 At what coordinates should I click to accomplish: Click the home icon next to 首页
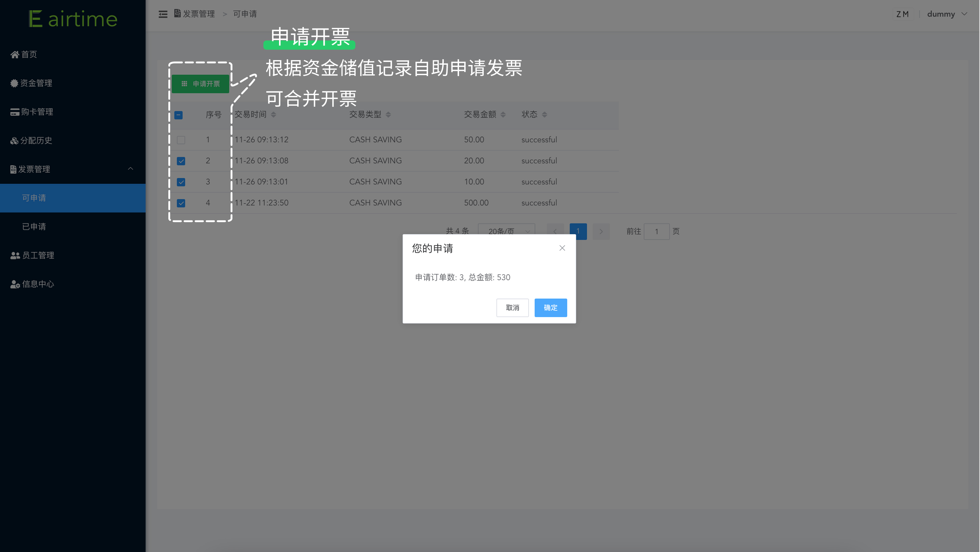pos(15,54)
